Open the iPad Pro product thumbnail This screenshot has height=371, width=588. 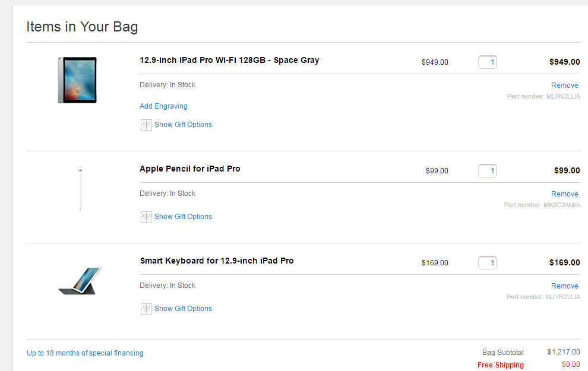77,80
